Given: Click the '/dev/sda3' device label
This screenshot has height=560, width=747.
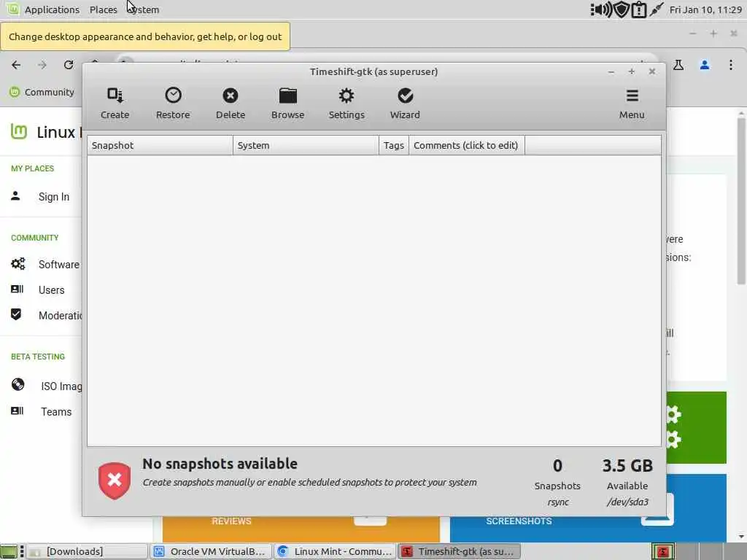Looking at the screenshot, I should tap(627, 502).
